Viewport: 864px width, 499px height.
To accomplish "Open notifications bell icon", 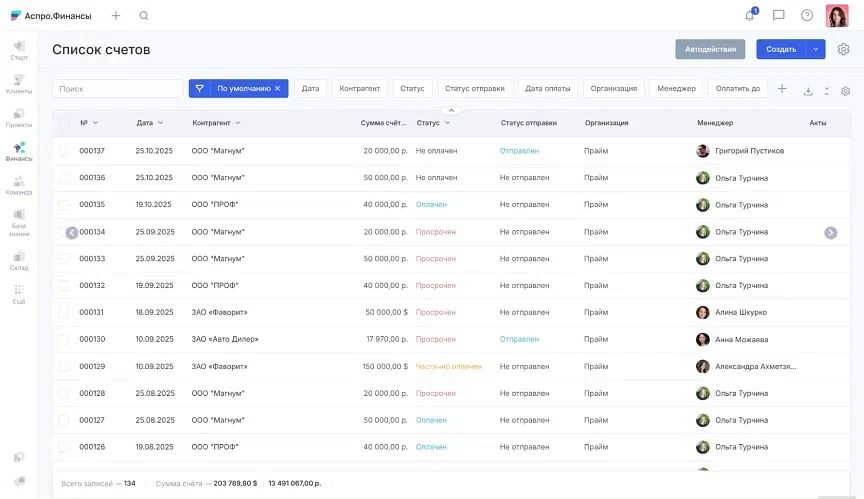I will point(750,16).
